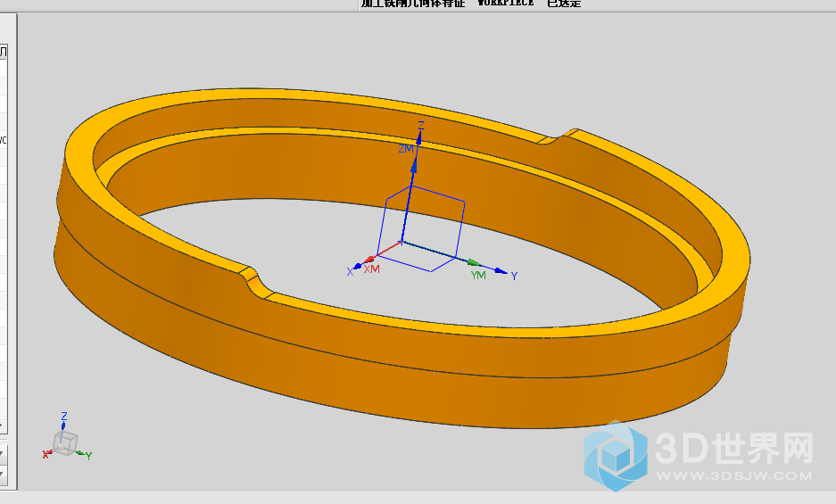
Task: Select the blue Z axis arrowhead
Action: point(419,137)
